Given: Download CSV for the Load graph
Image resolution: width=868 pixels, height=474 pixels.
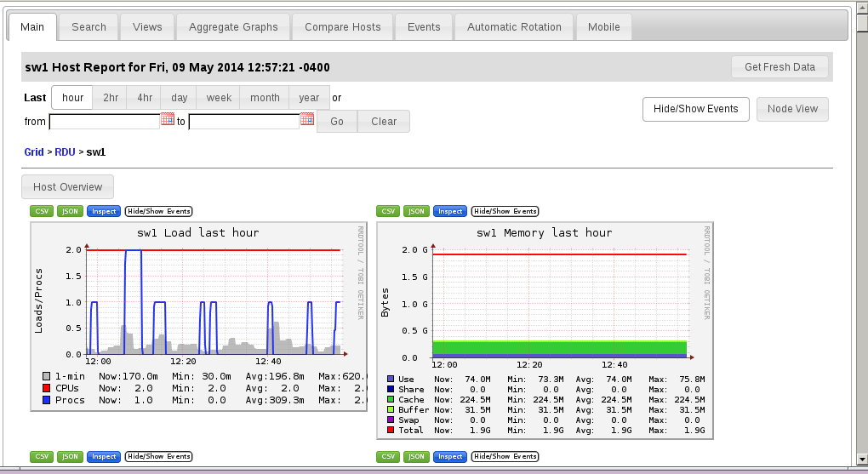Looking at the screenshot, I should click(41, 211).
